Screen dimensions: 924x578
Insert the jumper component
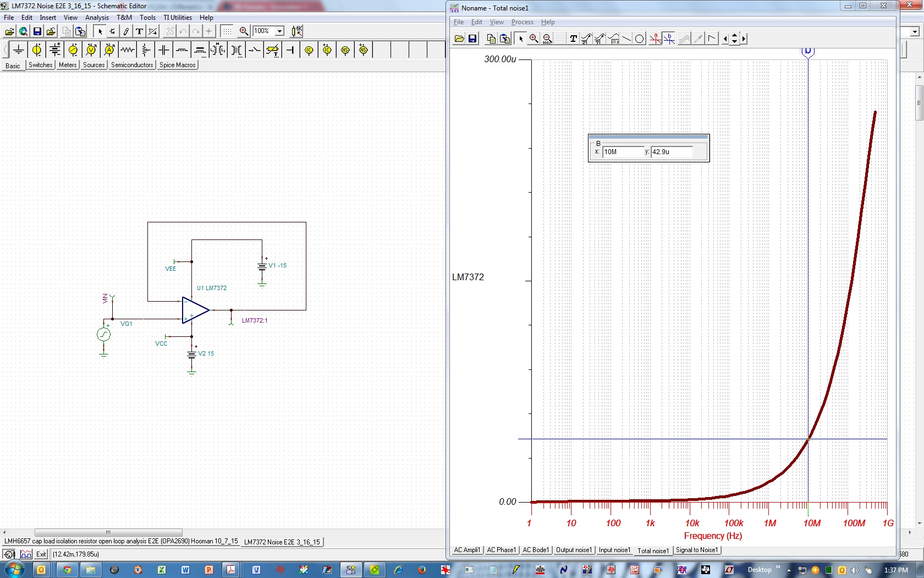(291, 50)
